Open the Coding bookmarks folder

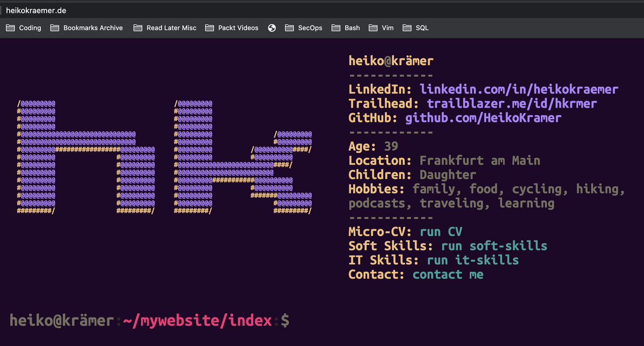pos(24,28)
